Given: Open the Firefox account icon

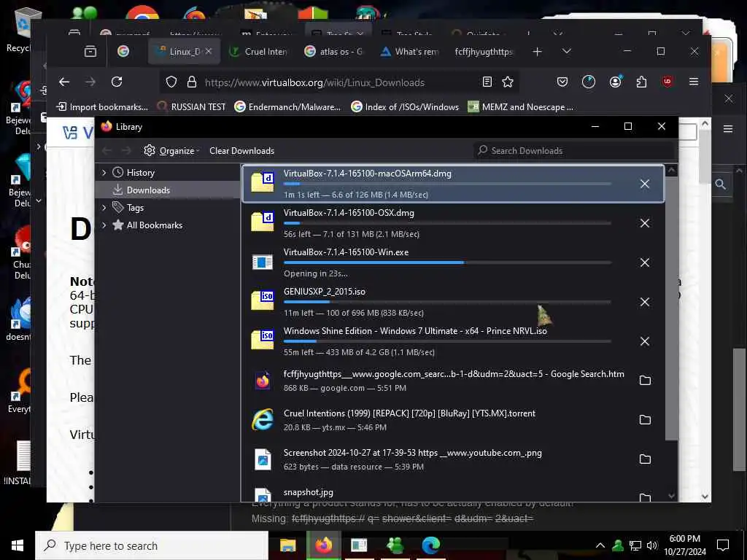Looking at the screenshot, I should tap(616, 82).
